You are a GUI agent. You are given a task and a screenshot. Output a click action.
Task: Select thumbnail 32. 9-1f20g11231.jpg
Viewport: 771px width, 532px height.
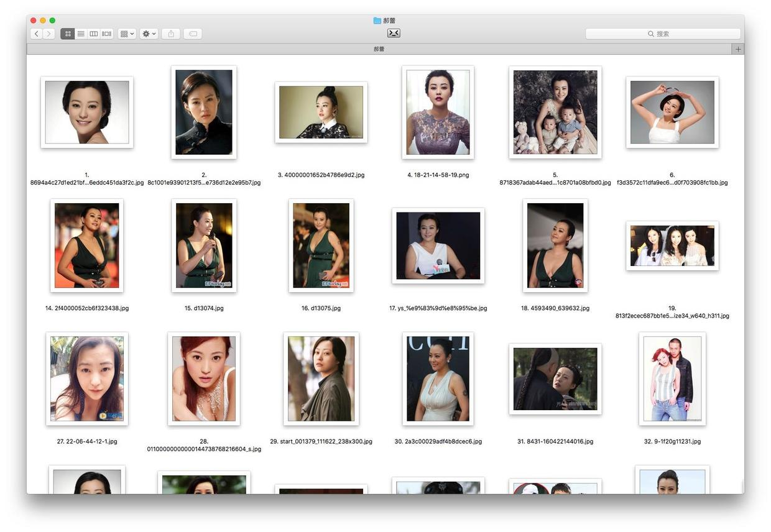coord(672,378)
